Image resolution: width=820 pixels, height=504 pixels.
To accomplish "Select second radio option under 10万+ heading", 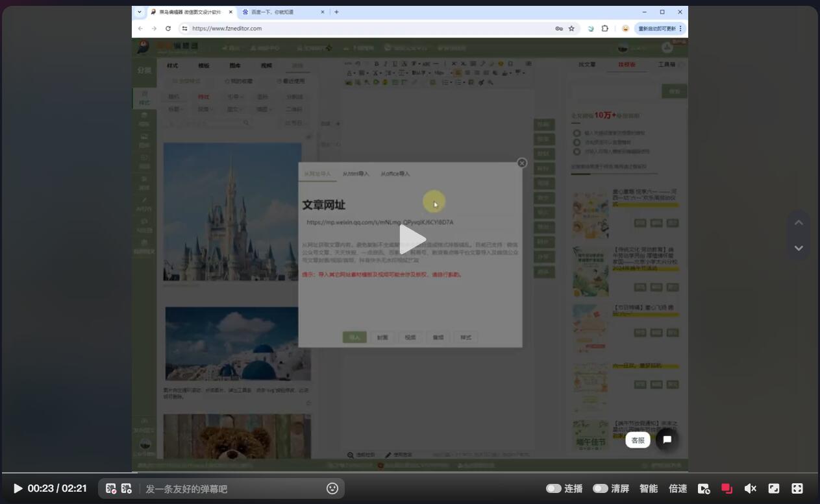I will 577,142.
